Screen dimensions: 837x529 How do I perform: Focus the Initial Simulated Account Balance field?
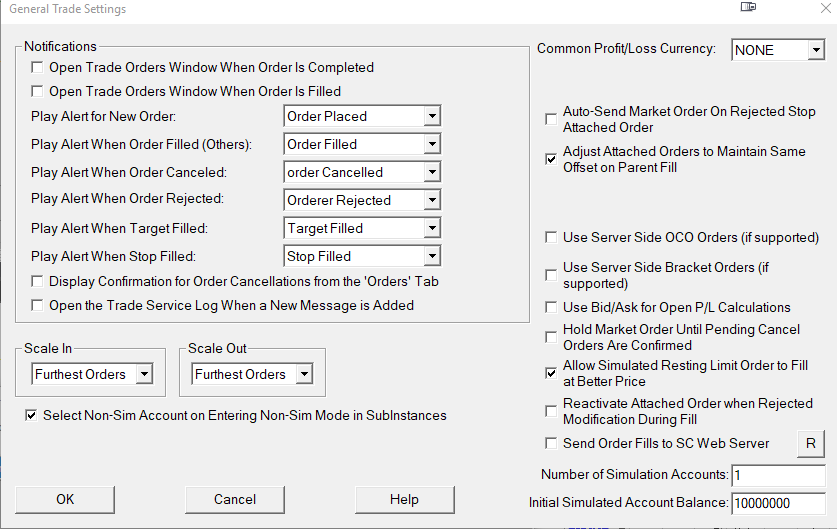click(778, 503)
